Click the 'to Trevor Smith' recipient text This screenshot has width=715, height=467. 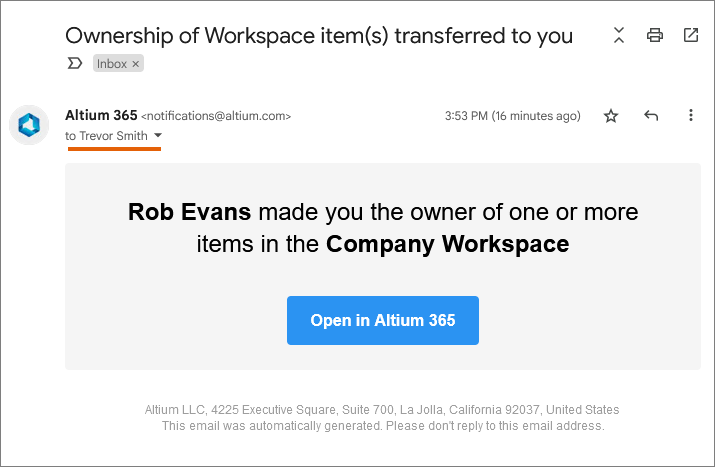tap(106, 136)
